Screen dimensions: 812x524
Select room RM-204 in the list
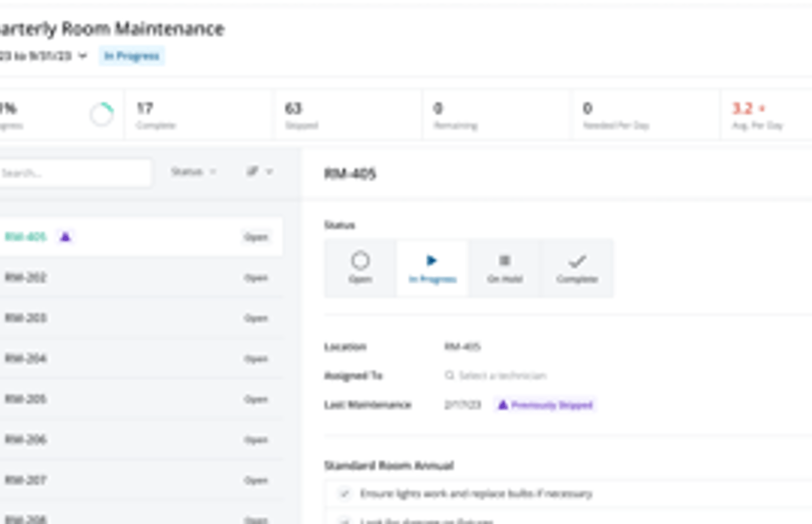click(141, 358)
